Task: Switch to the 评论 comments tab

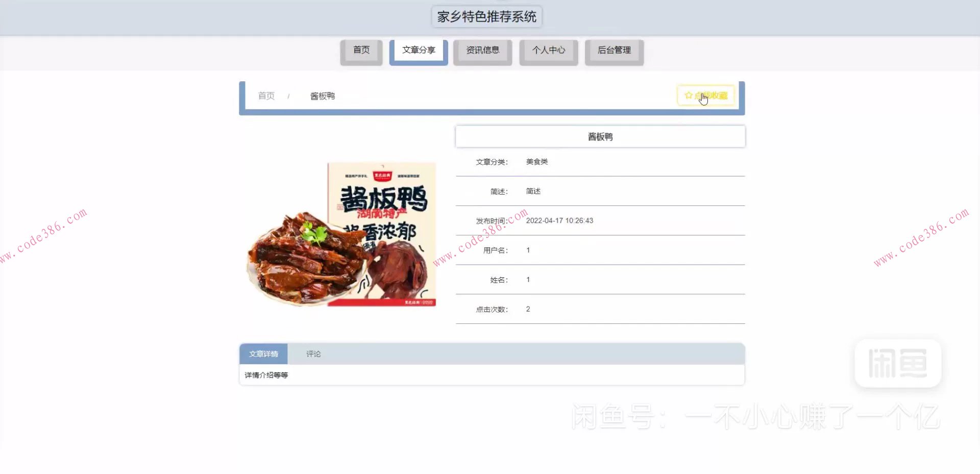Action: [313, 353]
